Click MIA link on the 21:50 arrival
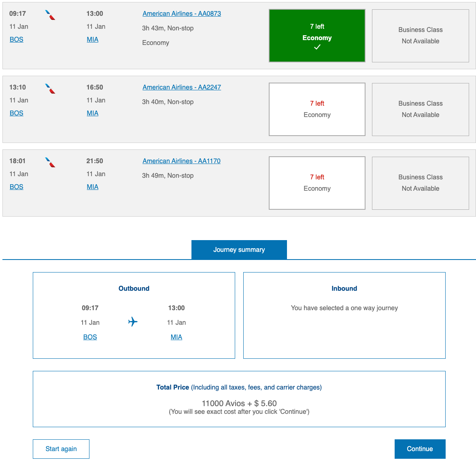The width and height of the screenshot is (476, 462). pos(93,187)
